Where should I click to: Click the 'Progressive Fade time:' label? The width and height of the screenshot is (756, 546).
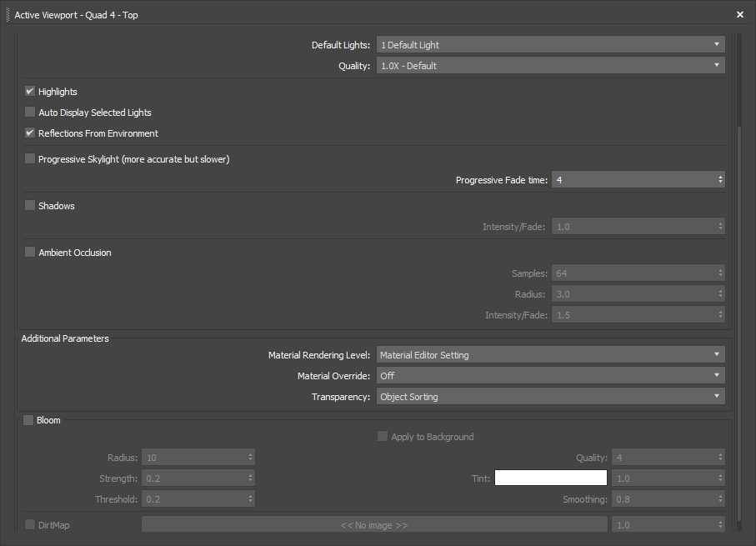pos(502,180)
